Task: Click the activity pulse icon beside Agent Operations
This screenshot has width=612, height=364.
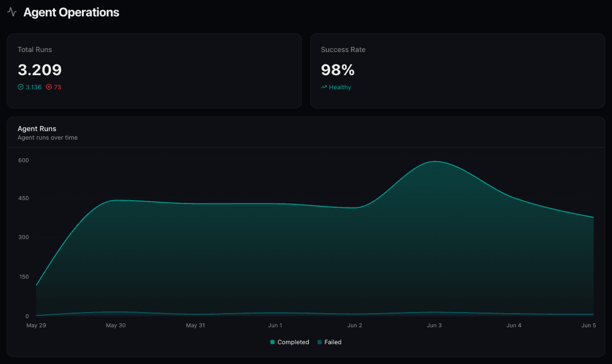Action: click(x=12, y=12)
